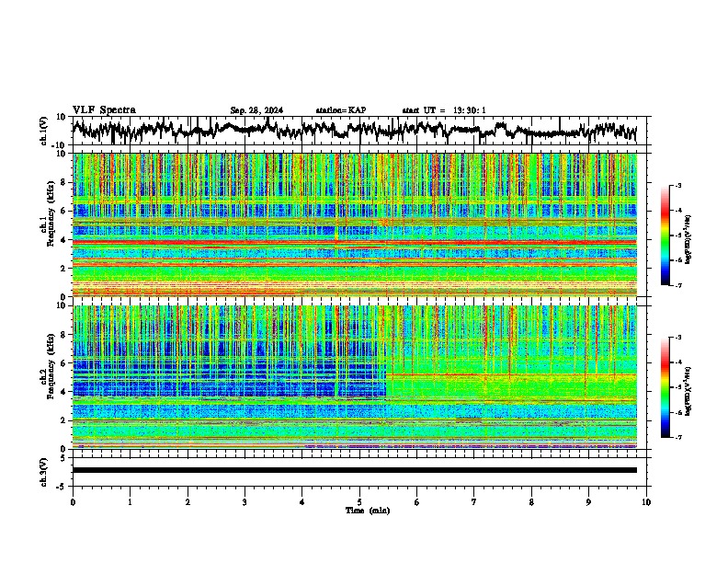Viewport: 728px width, 563px height.
Task: Click the "4" tick on the time axis
Action: tap(302, 502)
